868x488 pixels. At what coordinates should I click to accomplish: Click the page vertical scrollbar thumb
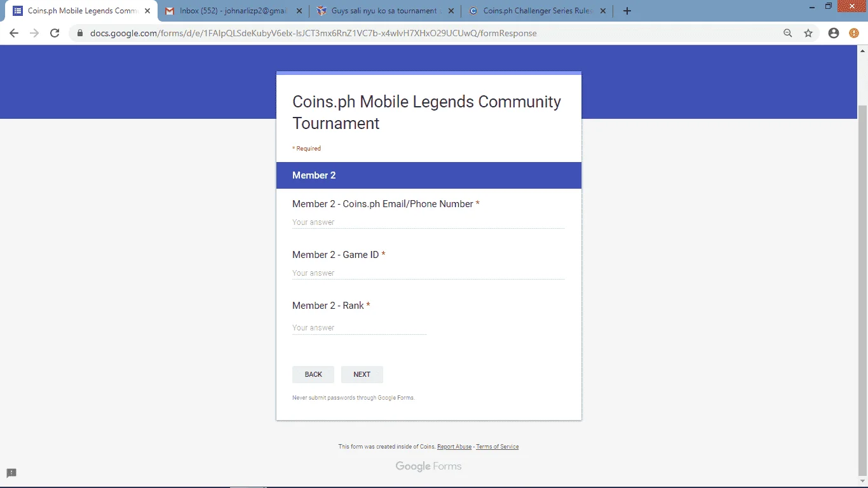coord(862,290)
